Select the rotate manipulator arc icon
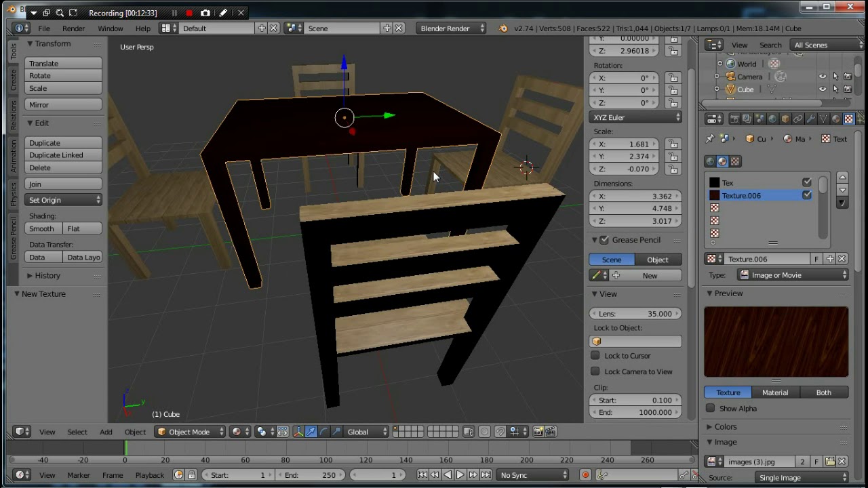 point(324,432)
